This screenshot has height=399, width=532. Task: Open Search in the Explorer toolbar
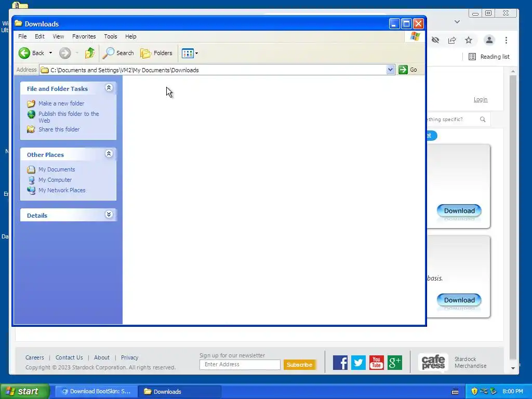click(x=118, y=53)
